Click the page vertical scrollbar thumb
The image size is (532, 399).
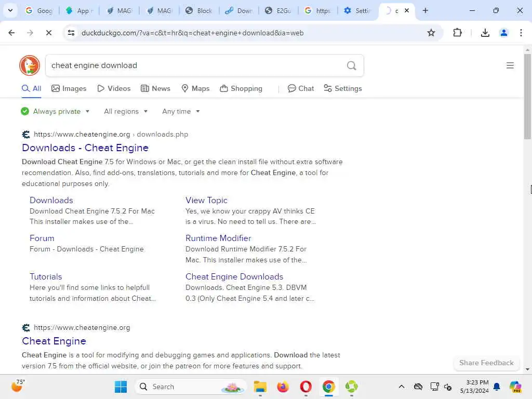click(527, 97)
